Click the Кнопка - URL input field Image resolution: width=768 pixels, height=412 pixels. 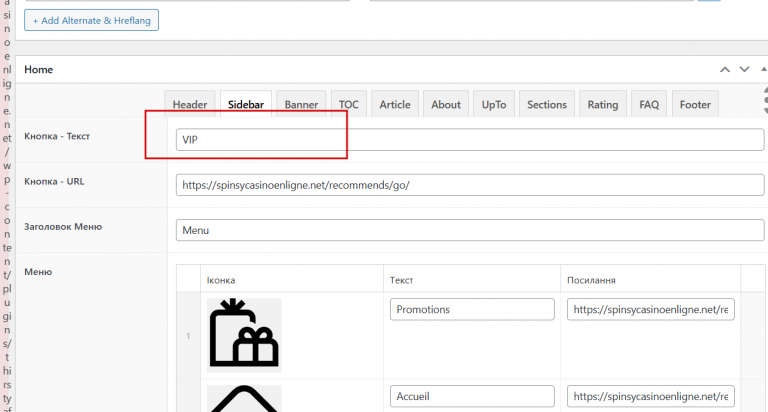click(x=470, y=185)
